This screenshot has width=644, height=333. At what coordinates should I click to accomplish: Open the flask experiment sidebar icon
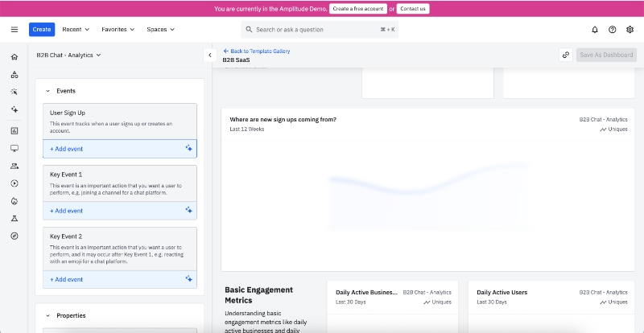14,219
